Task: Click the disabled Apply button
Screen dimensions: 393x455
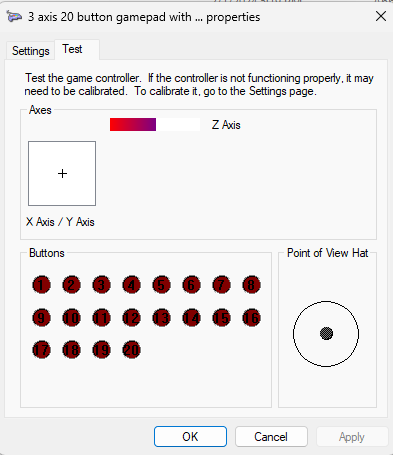Action: tap(352, 437)
